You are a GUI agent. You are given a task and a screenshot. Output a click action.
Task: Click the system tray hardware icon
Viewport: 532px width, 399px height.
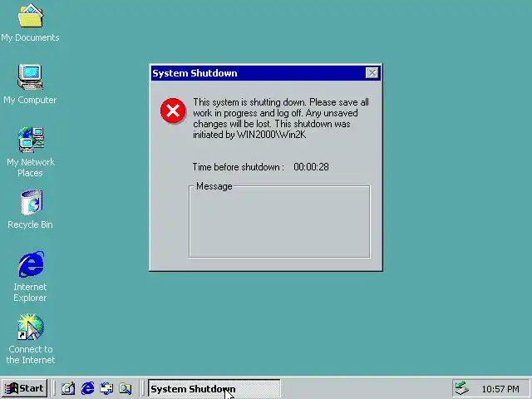(462, 388)
